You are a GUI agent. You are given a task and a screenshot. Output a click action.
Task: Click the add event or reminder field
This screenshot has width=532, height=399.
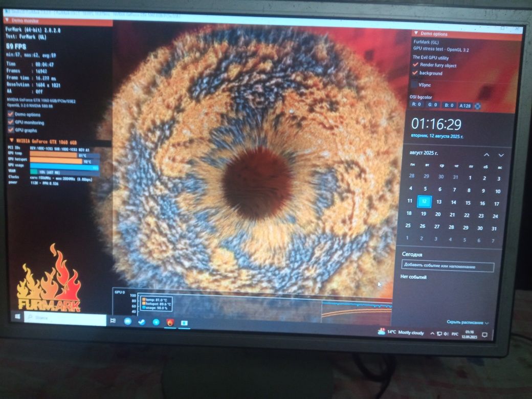pos(448,266)
